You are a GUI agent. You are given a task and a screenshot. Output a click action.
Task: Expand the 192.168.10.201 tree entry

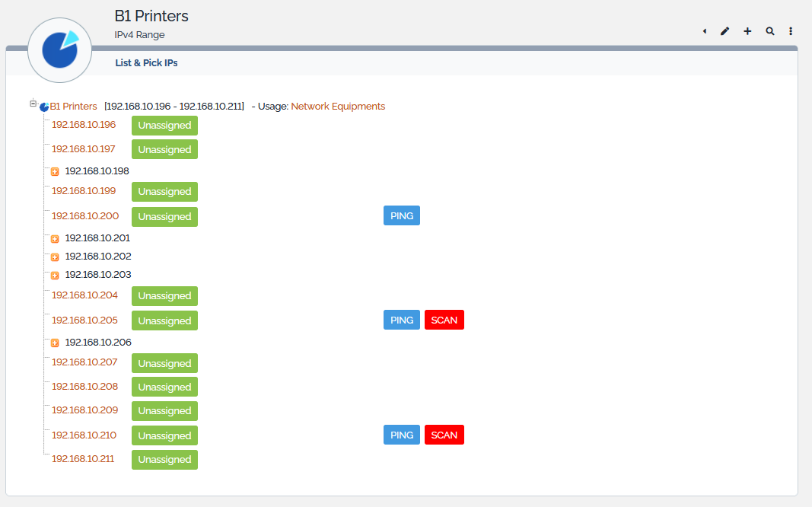pyautogui.click(x=55, y=239)
